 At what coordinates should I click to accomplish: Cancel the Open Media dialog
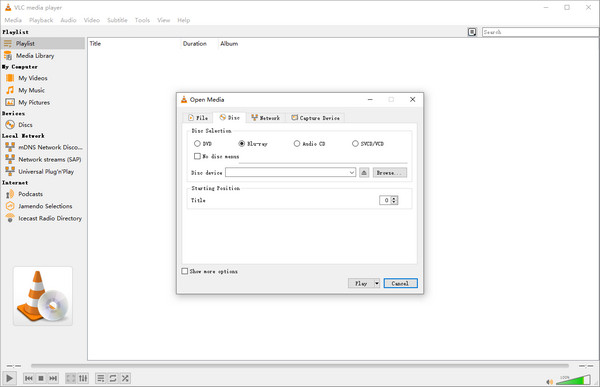[x=400, y=283]
